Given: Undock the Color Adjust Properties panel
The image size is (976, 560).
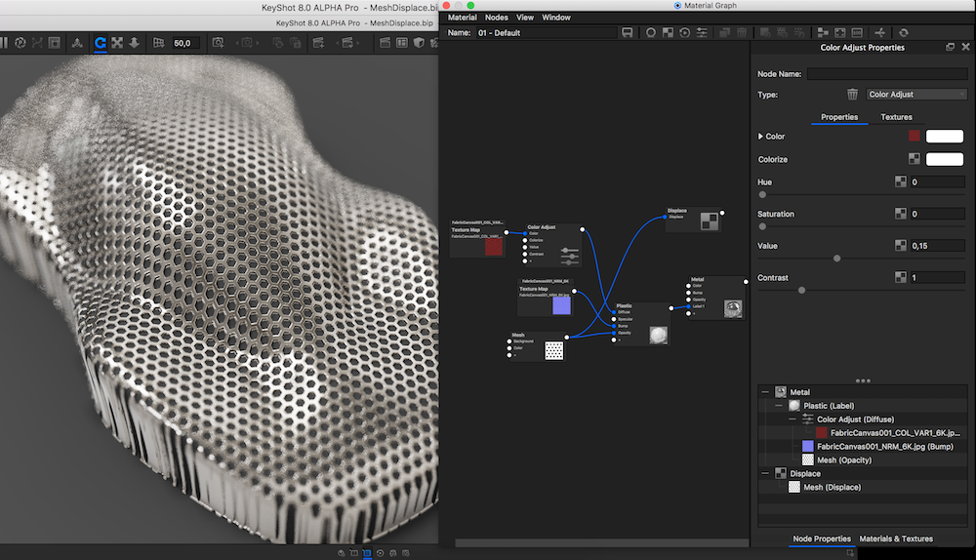Looking at the screenshot, I should [950, 47].
